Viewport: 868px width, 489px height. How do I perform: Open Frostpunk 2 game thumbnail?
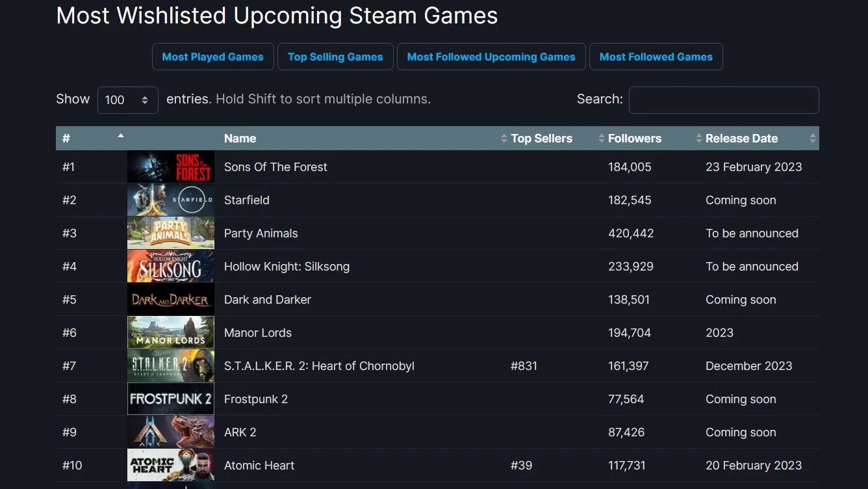tap(171, 399)
